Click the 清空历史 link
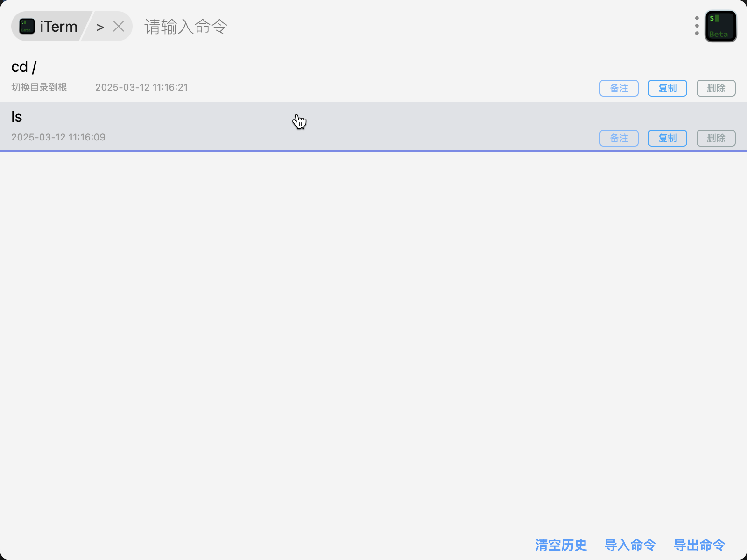Viewport: 747px width, 560px height. (x=561, y=545)
